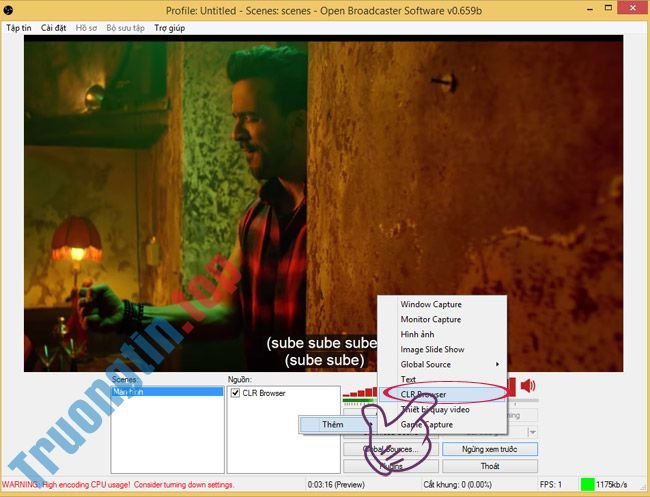Click the CLR Browser source row text
Image resolution: width=650 pixels, height=497 pixels.
click(x=264, y=393)
